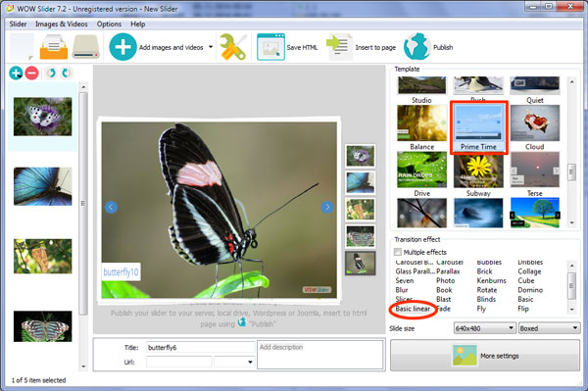Click the orange open project tray icon

pos(54,47)
